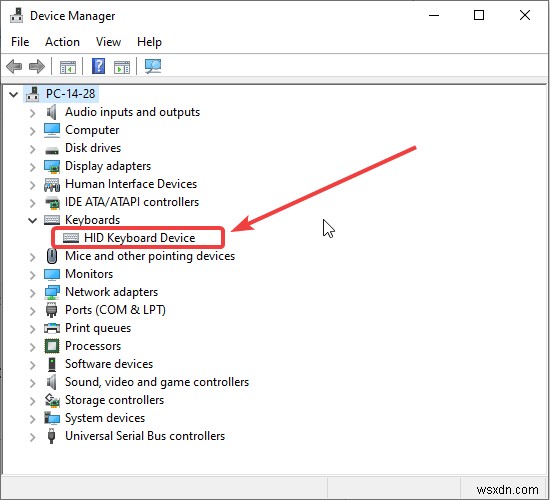Select the PC-14-28 root label

pyautogui.click(x=71, y=94)
